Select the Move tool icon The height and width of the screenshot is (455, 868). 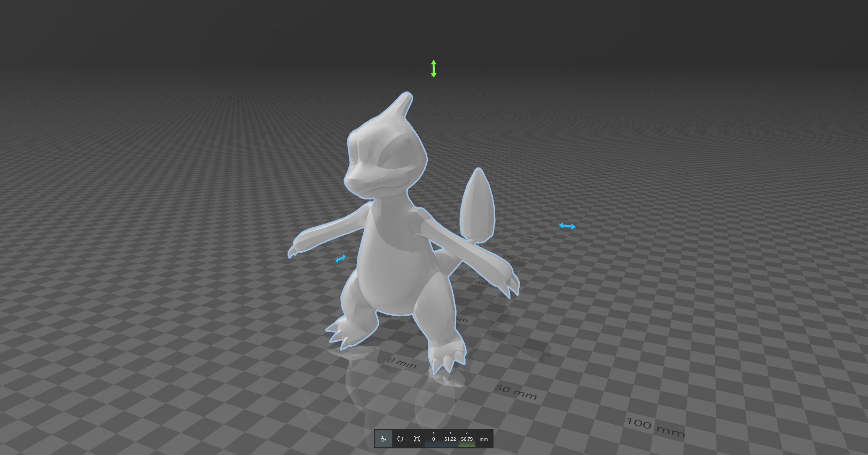coord(383,439)
